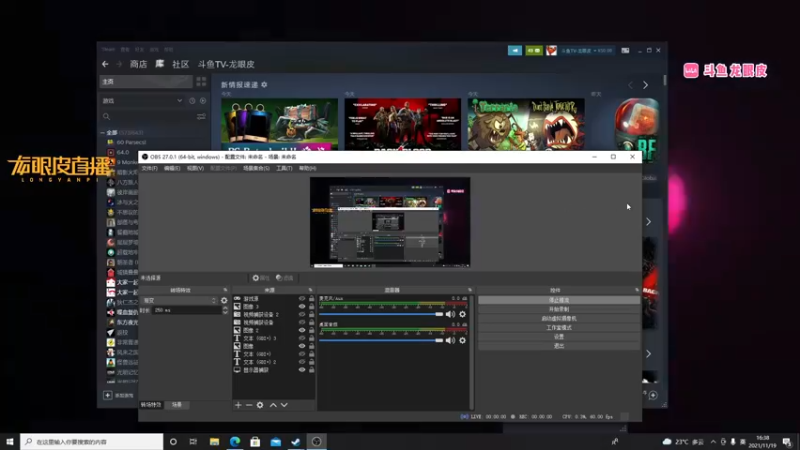This screenshot has height=450, width=800.
Task: Open Microsoft Store from the taskbar
Action: [255, 442]
